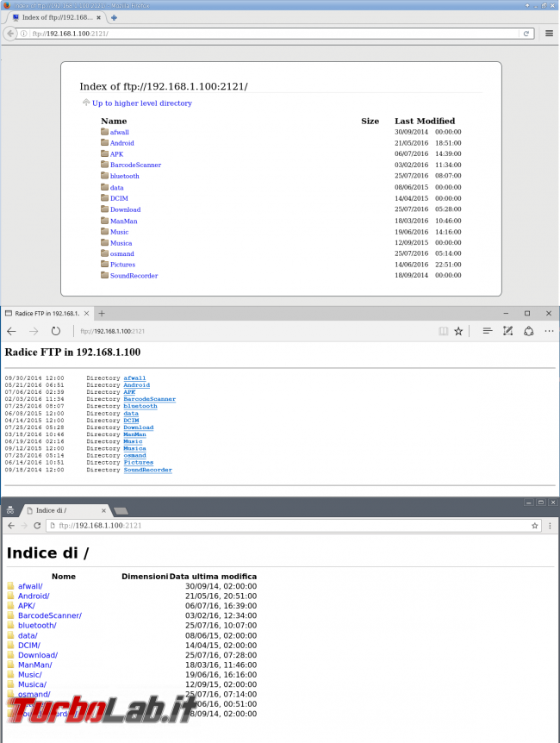Screen dimensions: 560x743
Task: Click Chrome back arrow button
Action: [11, 526]
